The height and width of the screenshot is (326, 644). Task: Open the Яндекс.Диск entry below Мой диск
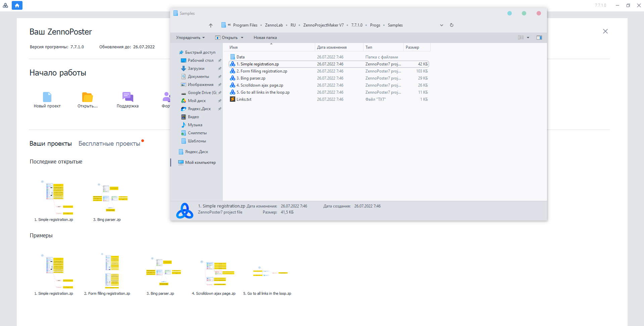click(x=199, y=109)
